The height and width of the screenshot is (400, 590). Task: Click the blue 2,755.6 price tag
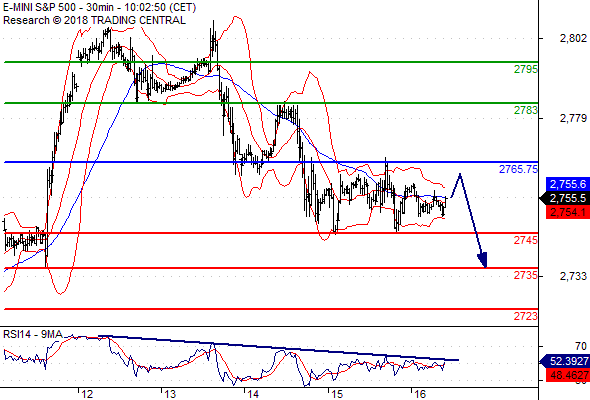[568, 184]
